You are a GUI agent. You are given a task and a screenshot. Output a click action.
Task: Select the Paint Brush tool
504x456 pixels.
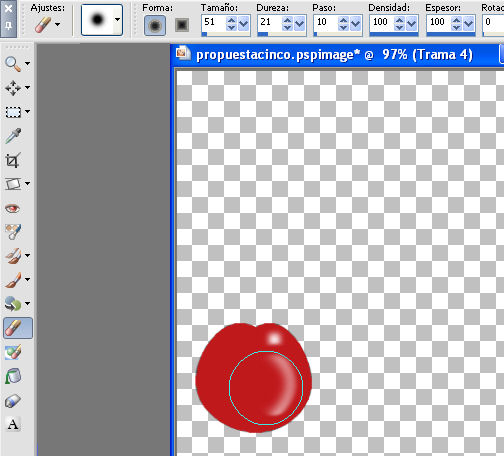(x=13, y=280)
